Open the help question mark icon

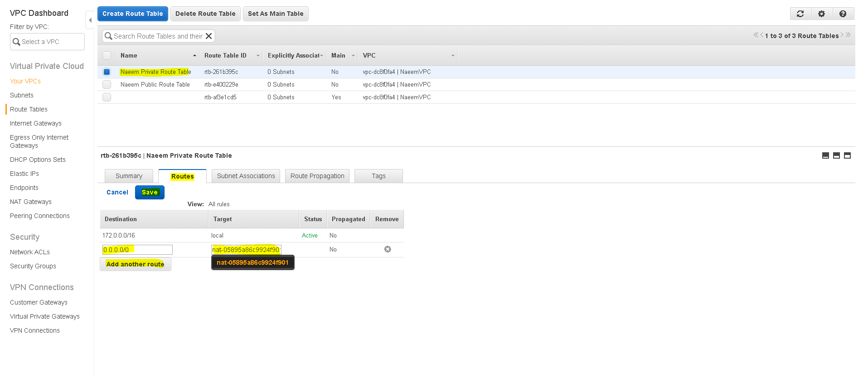pyautogui.click(x=843, y=14)
